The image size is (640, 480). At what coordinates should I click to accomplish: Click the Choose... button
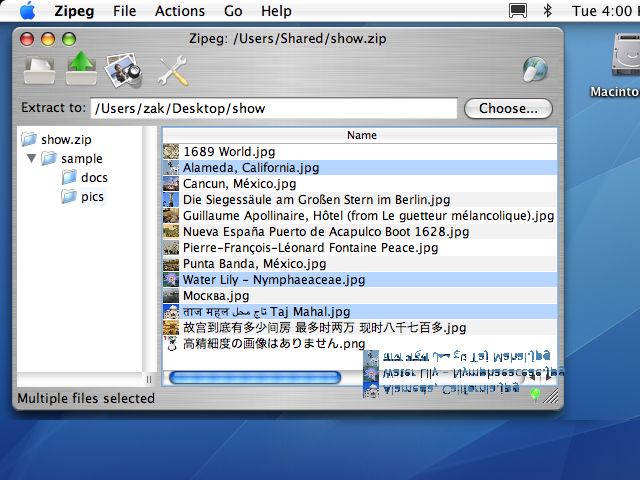[508, 109]
